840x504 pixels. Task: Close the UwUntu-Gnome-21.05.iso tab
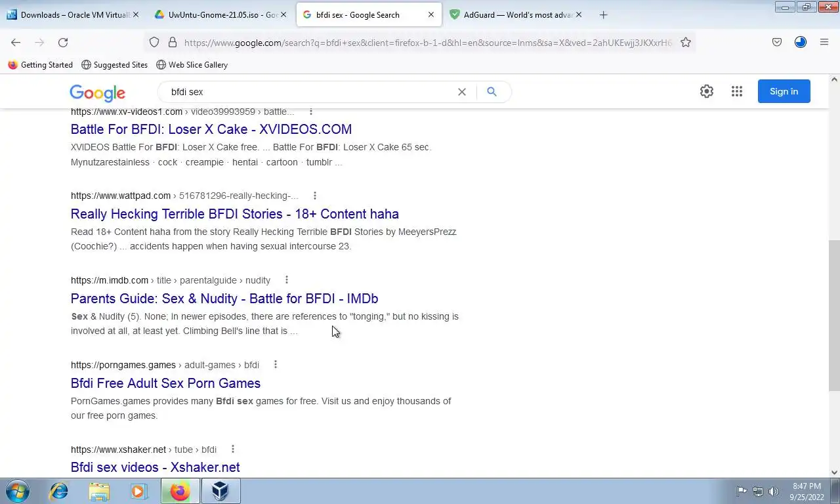283,14
